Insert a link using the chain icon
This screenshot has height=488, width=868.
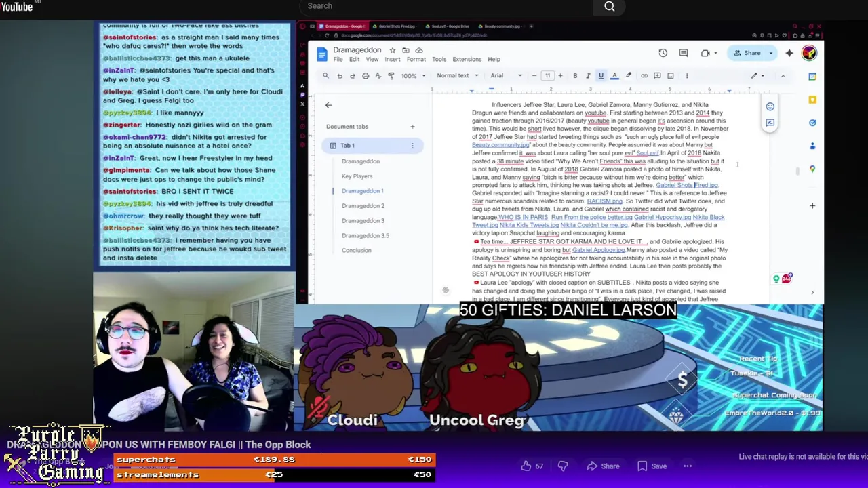click(644, 76)
